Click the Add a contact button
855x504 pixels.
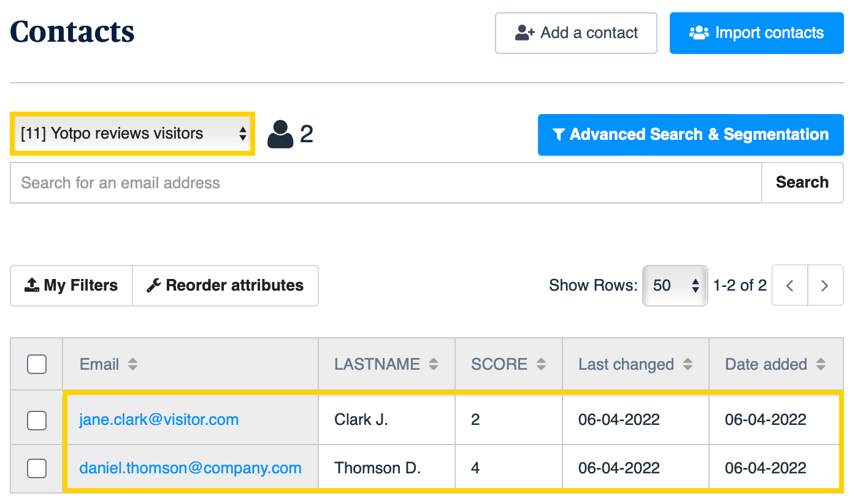pyautogui.click(x=575, y=33)
